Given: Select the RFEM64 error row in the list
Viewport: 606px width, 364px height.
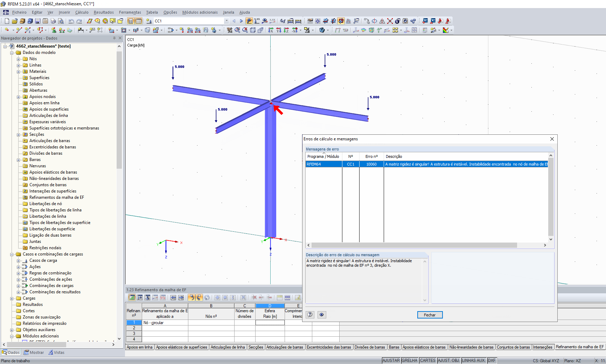Looking at the screenshot, I should pyautogui.click(x=426, y=164).
